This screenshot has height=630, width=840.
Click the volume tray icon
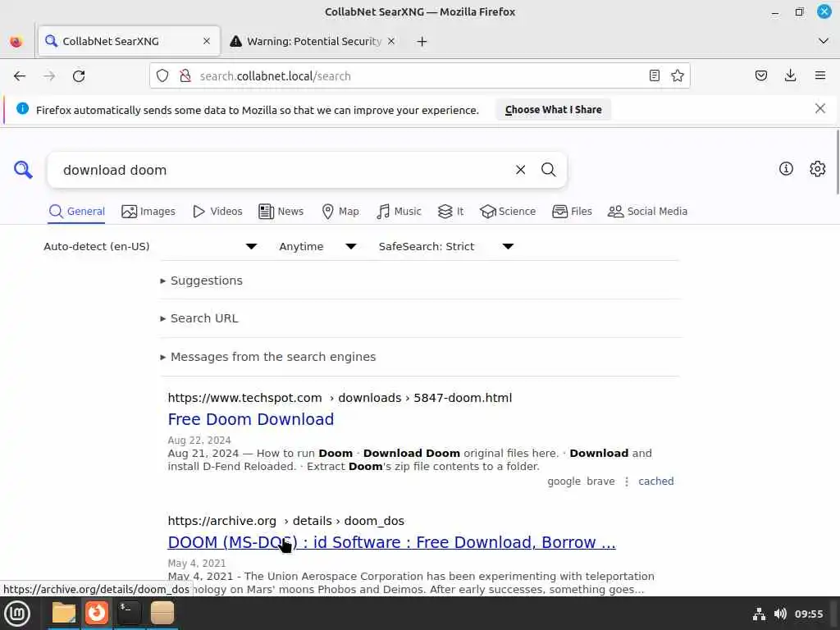(780, 614)
